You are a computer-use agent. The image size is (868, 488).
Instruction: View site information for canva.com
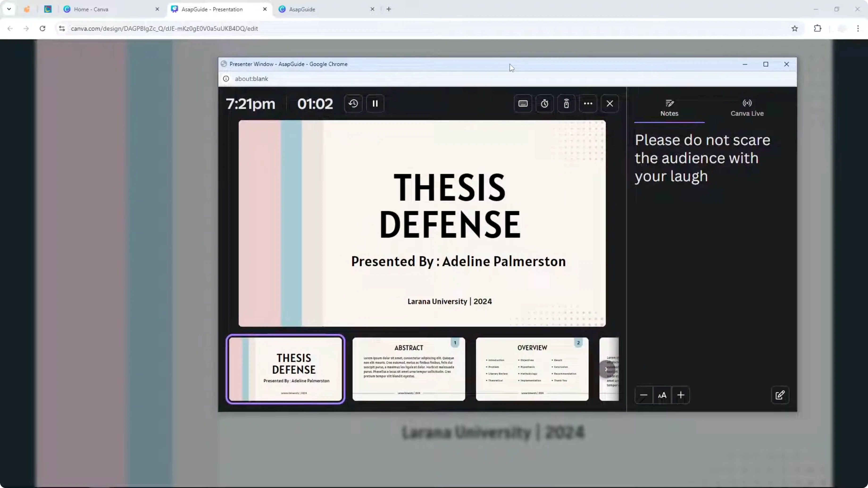(62, 28)
